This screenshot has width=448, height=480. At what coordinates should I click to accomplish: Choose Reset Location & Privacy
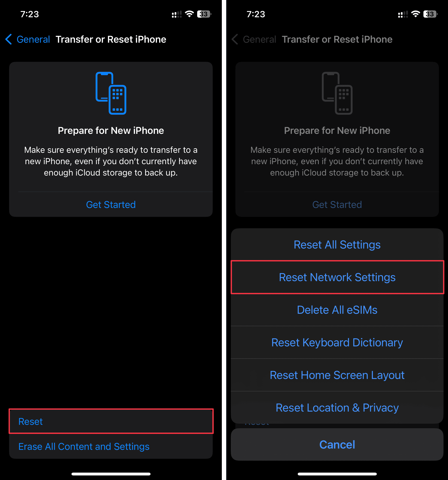(x=337, y=408)
